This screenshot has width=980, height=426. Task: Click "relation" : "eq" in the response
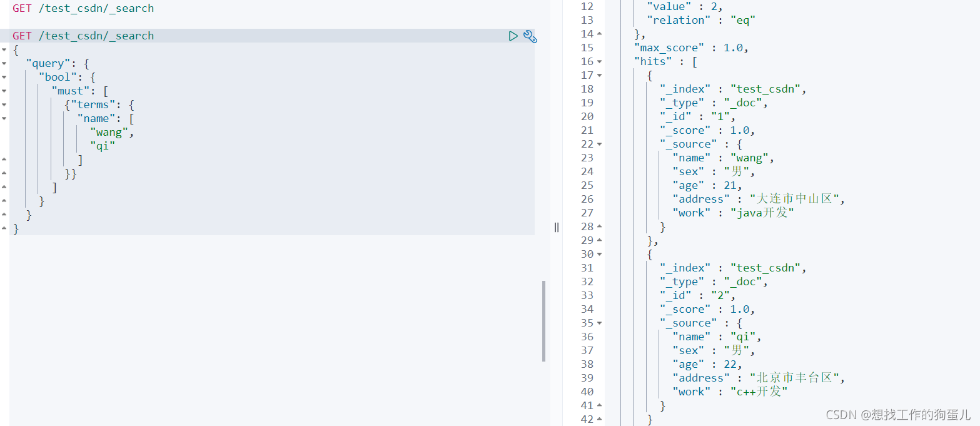tap(701, 20)
